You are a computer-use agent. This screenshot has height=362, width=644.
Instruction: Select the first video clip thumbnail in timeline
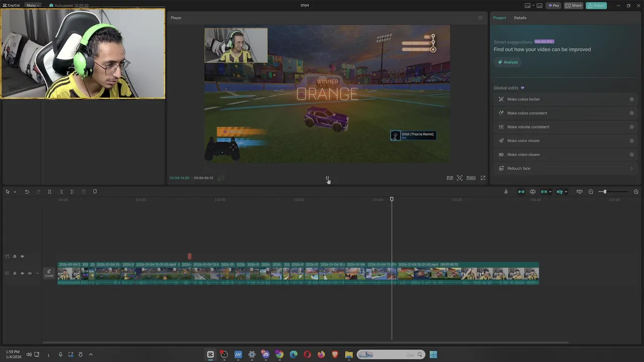click(x=69, y=274)
